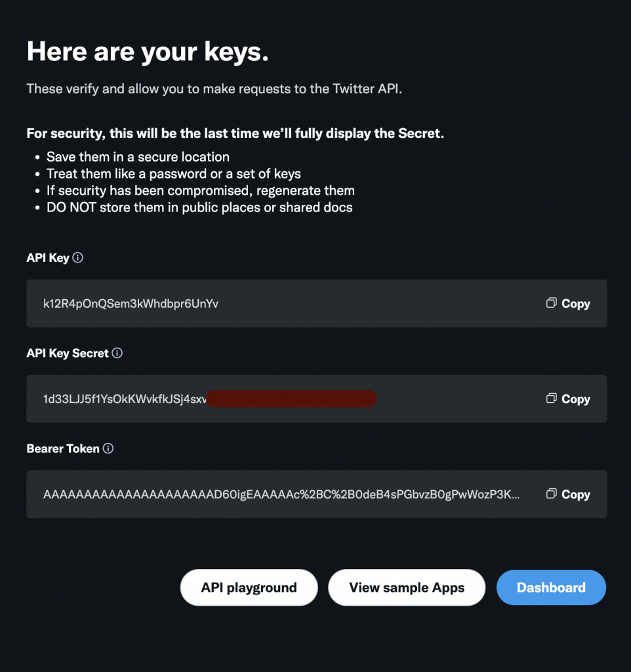Click the dark red redaction bar
631x672 pixels.
291,398
